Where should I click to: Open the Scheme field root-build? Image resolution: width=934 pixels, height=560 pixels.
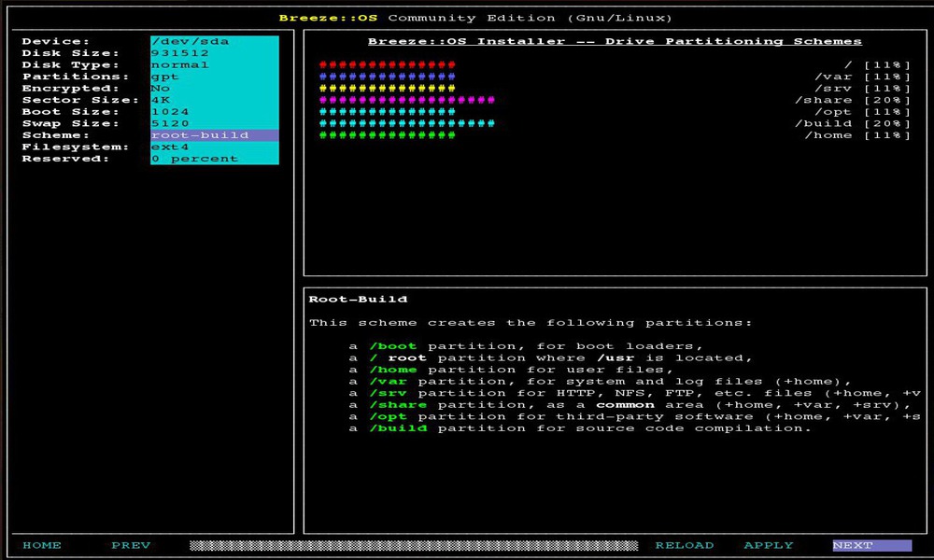tap(214, 135)
